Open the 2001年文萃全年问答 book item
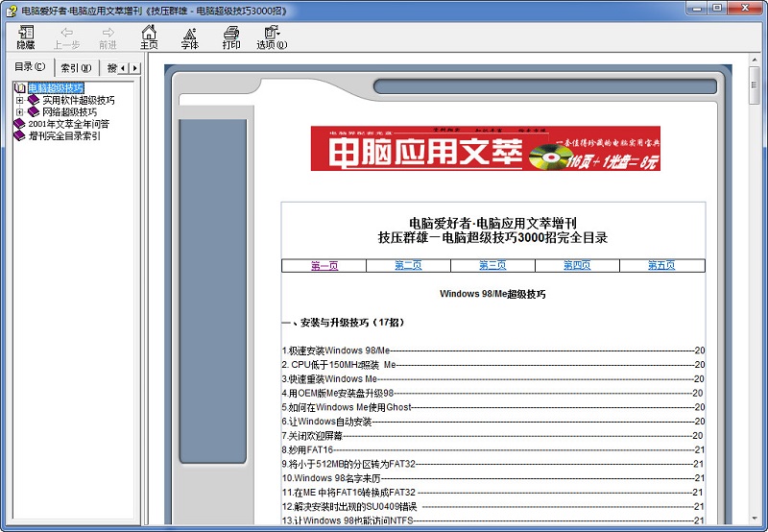Viewport: 768px width, 532px height. pyautogui.click(x=68, y=124)
